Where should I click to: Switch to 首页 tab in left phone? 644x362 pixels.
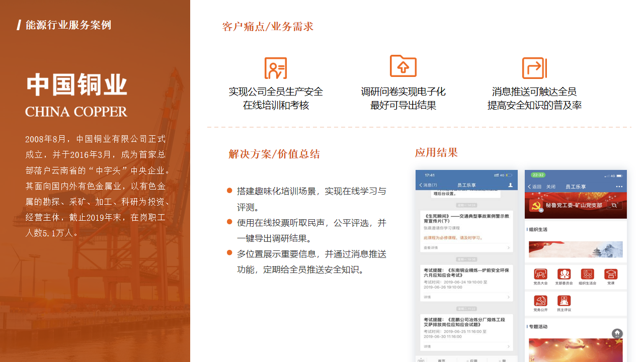[x=441, y=360]
